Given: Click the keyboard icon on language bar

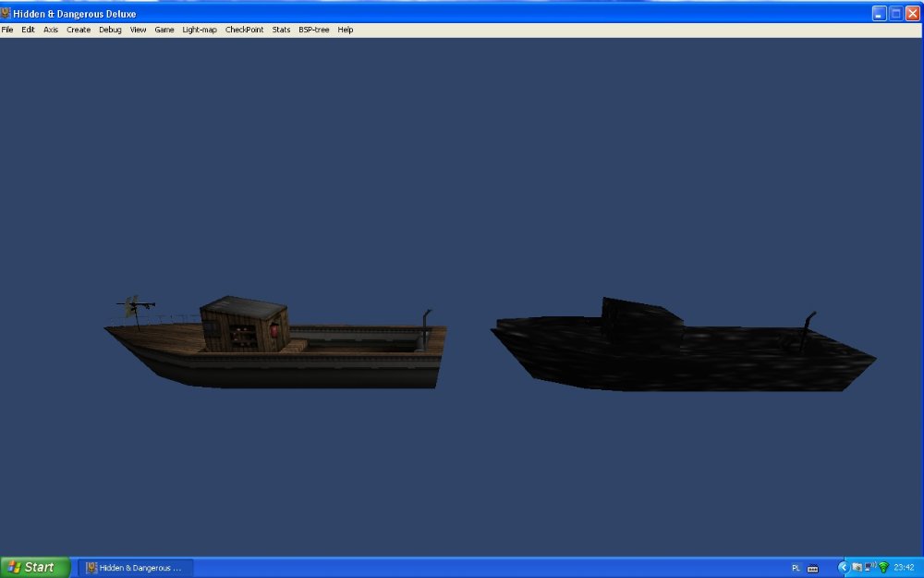Looking at the screenshot, I should 812,569.
